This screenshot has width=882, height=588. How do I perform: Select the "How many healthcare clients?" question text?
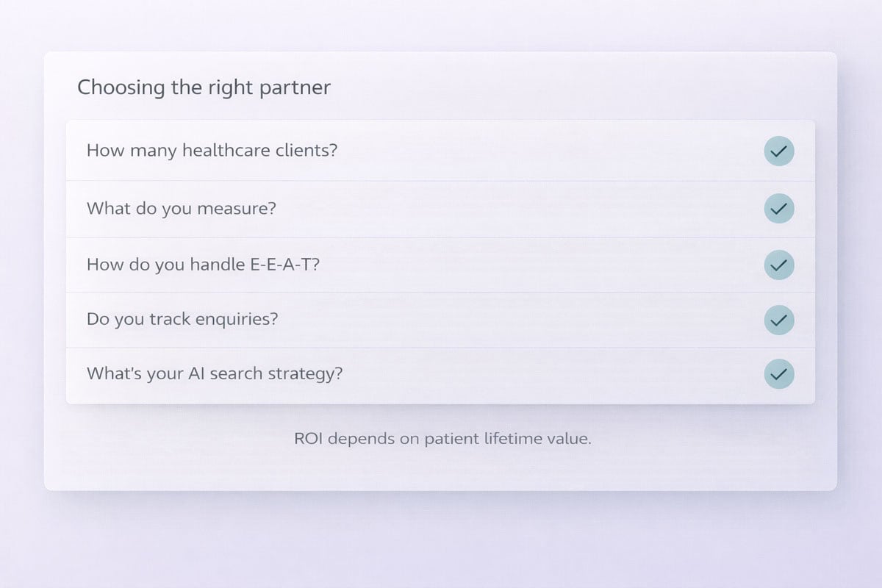click(x=212, y=151)
